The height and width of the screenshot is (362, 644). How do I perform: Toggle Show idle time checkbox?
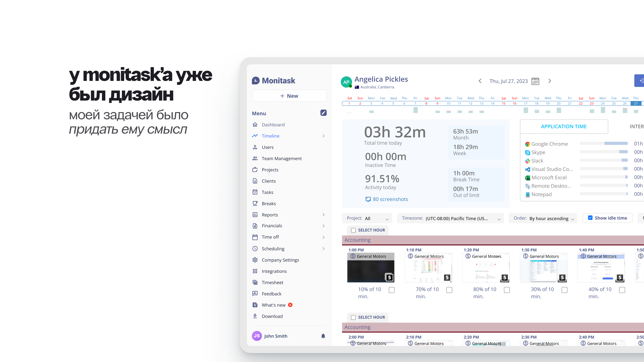pos(590,218)
